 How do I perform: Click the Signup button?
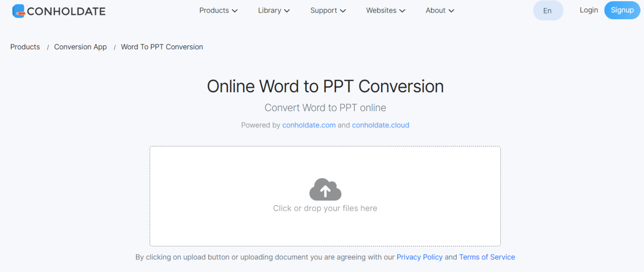tap(622, 10)
